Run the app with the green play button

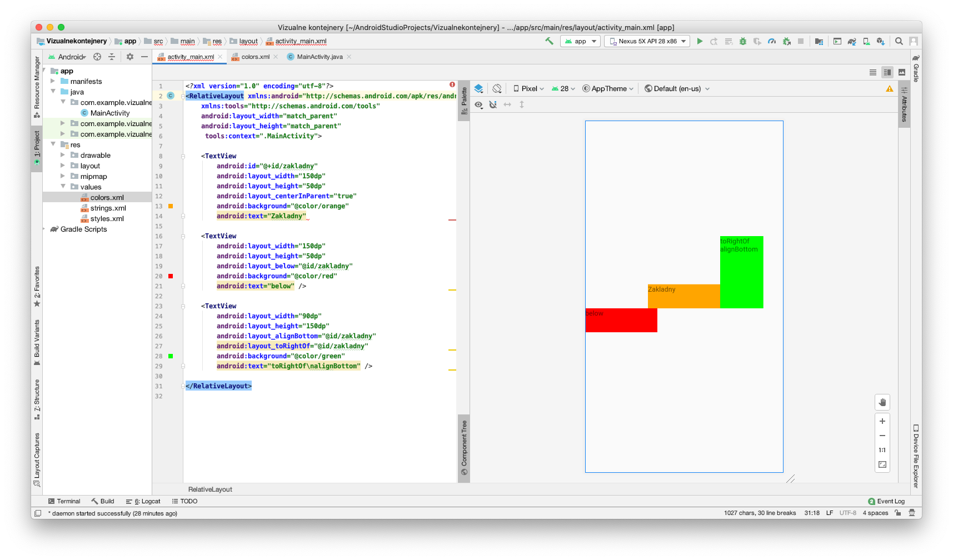pyautogui.click(x=700, y=41)
